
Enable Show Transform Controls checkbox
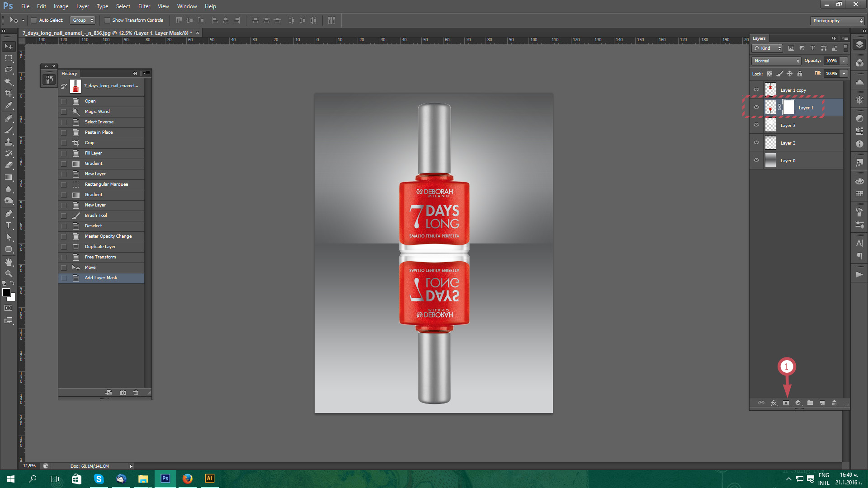107,20
